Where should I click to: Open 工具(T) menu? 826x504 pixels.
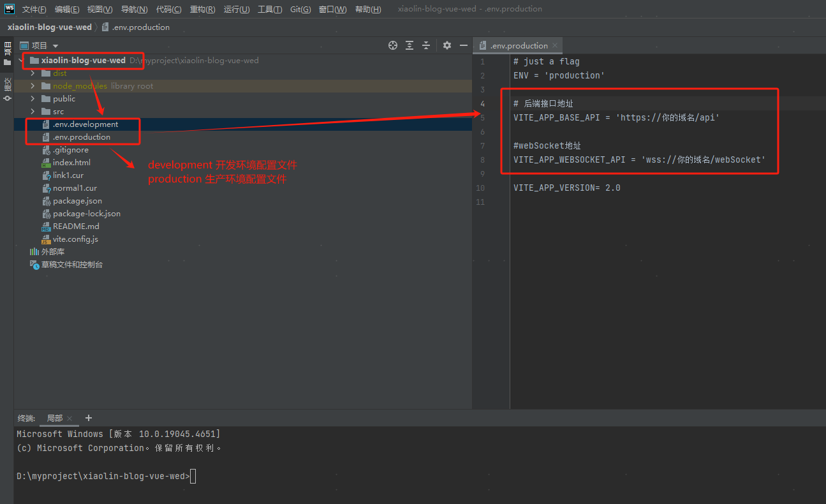point(270,9)
